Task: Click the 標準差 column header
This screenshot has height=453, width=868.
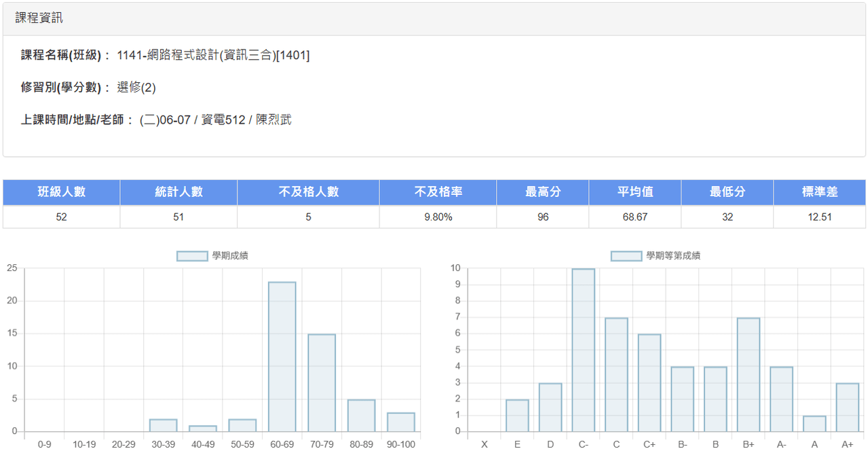Action: pos(819,192)
